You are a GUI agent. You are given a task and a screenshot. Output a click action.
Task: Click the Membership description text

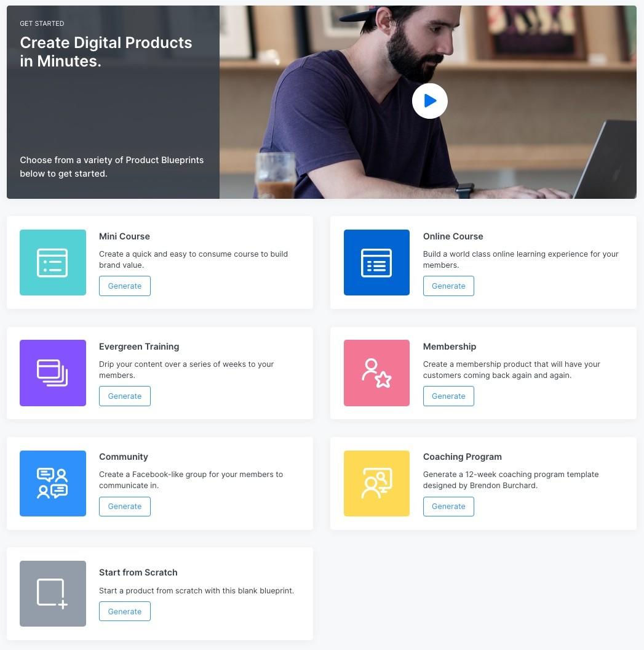[512, 370]
